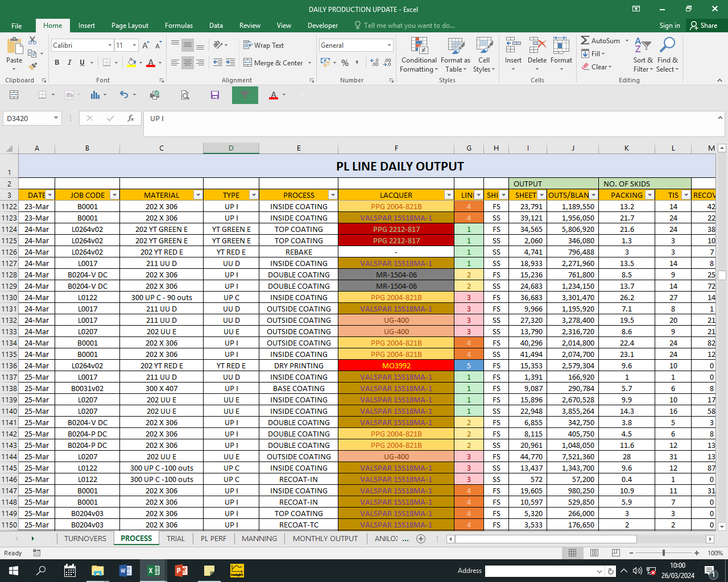728x582 pixels.
Task: Toggle Middle Align vertical alignment
Action: 188,45
